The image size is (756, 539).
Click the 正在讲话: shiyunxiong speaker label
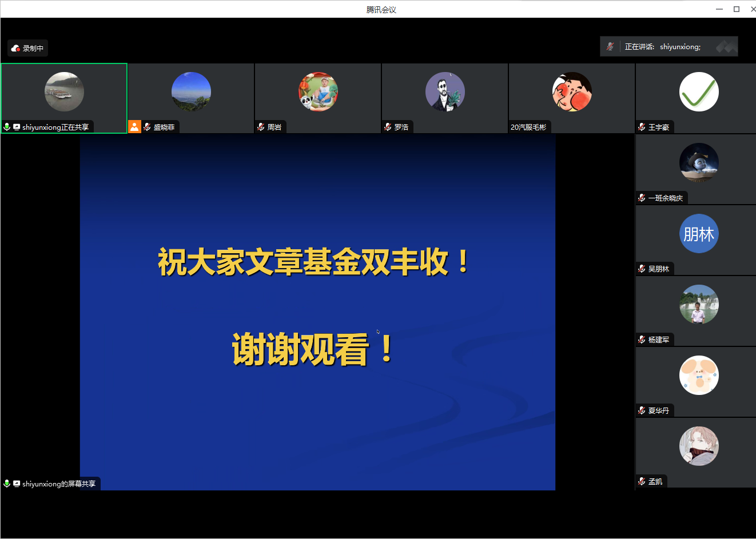pyautogui.click(x=662, y=47)
